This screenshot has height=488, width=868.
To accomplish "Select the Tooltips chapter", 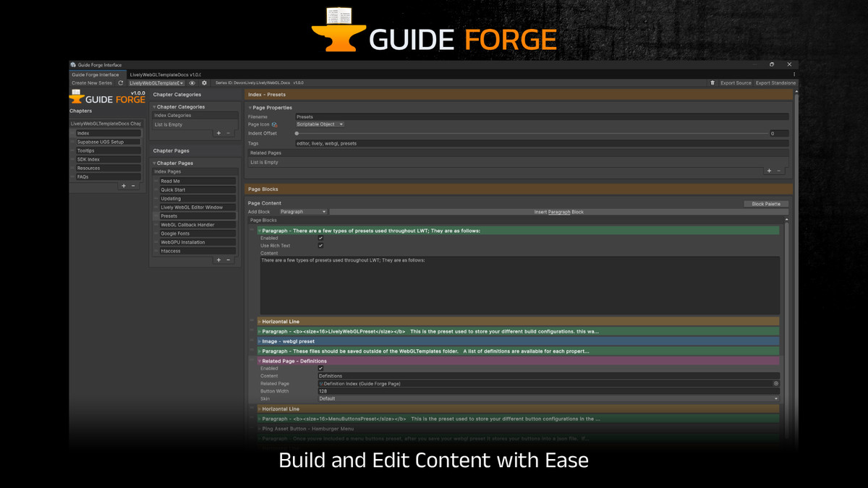I will [x=109, y=151].
